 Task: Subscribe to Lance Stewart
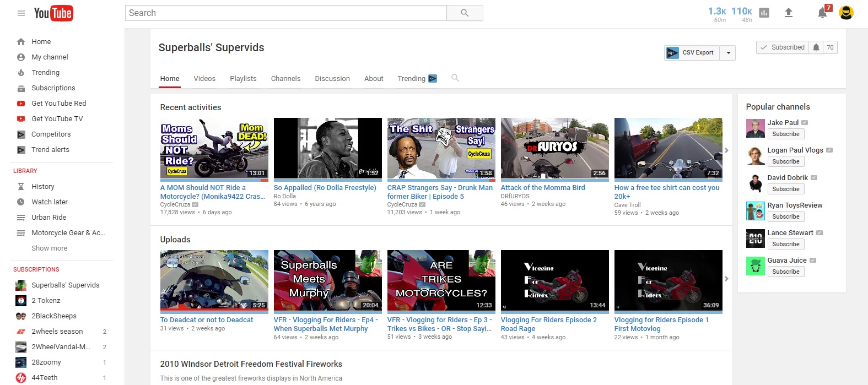[x=786, y=244]
